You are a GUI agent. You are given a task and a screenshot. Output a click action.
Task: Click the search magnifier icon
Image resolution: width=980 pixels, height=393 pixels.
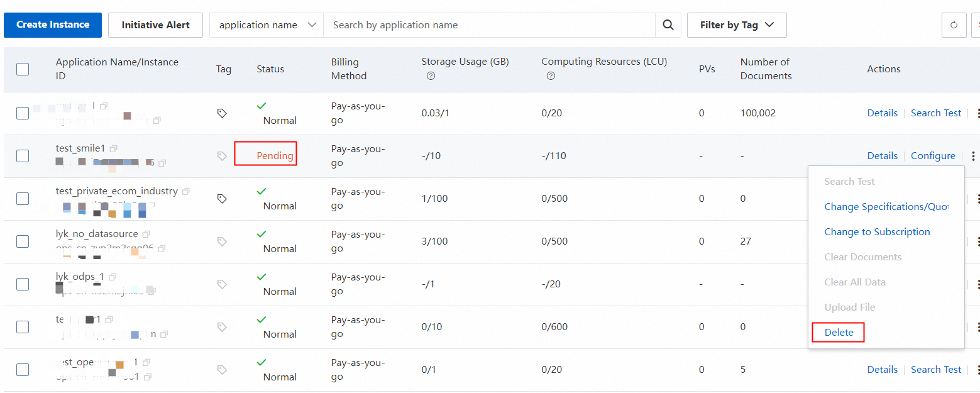pyautogui.click(x=668, y=25)
